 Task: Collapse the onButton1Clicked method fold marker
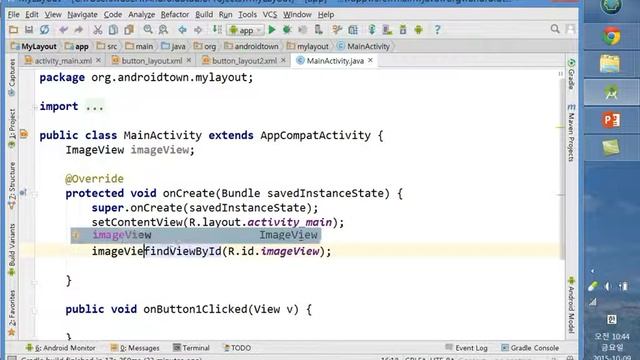point(34,310)
